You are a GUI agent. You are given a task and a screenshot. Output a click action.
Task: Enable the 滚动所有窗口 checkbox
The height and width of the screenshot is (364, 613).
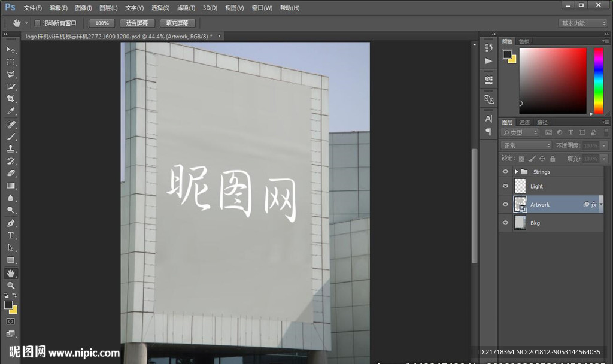[37, 23]
